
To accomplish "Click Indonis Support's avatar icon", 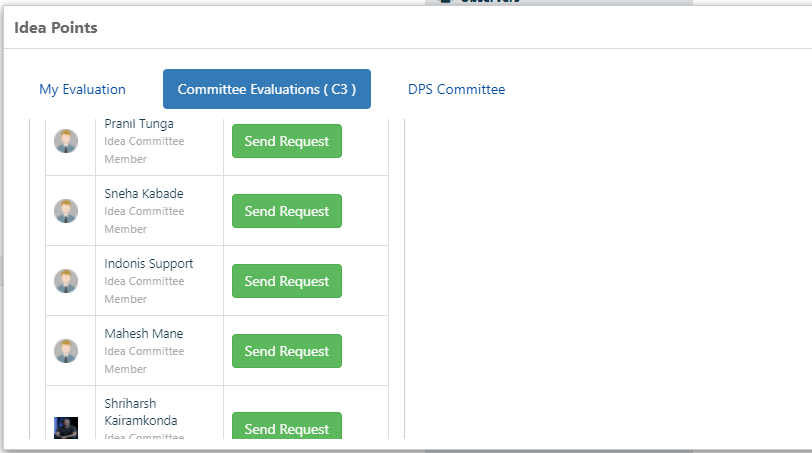I will [x=66, y=281].
